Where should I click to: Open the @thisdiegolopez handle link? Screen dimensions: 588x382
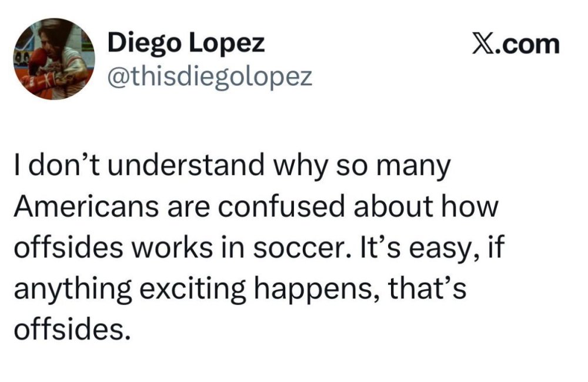(210, 77)
